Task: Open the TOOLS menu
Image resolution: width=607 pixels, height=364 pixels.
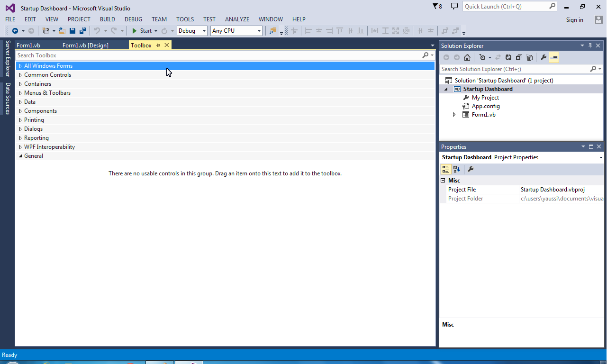Action: [x=185, y=19]
